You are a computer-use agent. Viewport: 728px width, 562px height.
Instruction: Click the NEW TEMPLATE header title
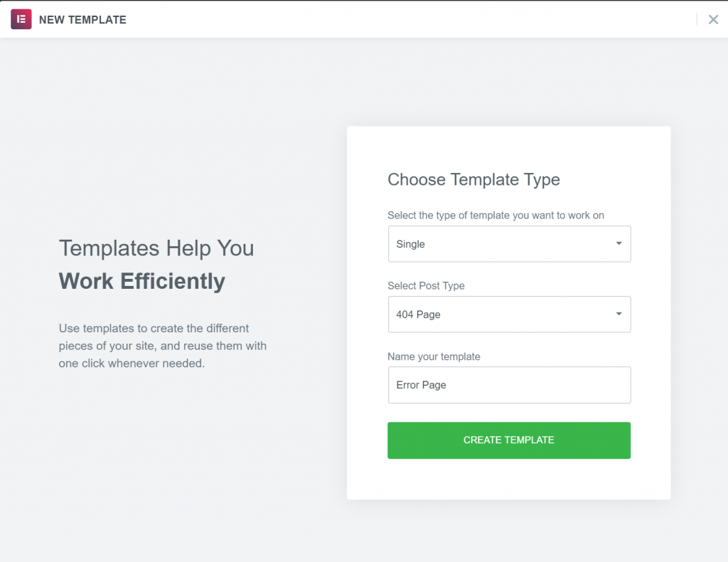coord(82,20)
